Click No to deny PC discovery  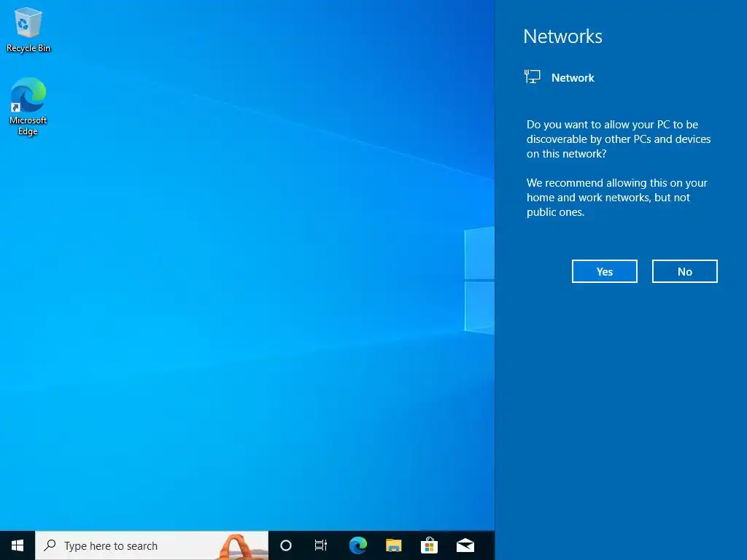(684, 271)
